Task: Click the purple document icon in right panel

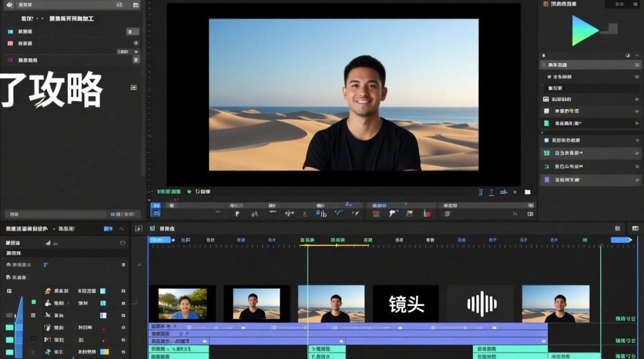Action: pos(546,180)
